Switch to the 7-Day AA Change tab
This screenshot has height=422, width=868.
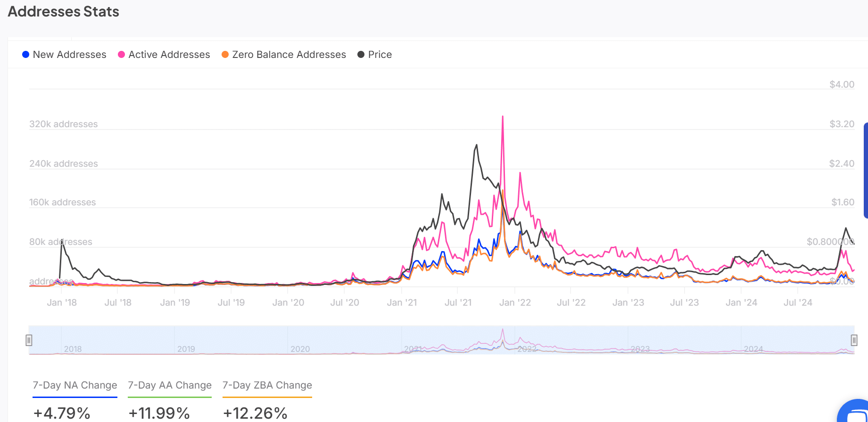point(169,385)
